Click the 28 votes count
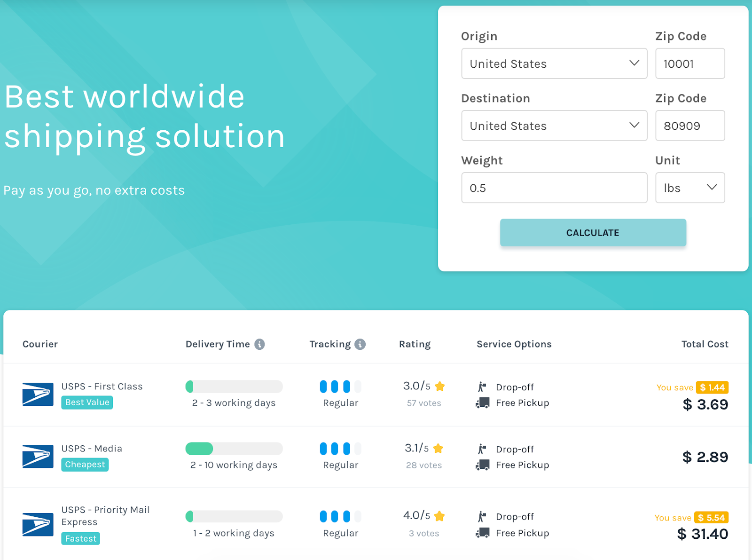This screenshot has height=560, width=752. click(424, 465)
